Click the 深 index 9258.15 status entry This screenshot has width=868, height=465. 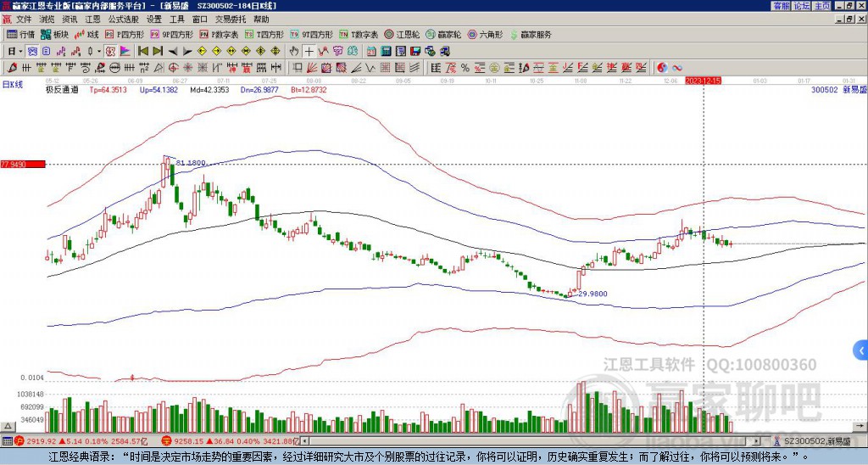tap(230, 441)
